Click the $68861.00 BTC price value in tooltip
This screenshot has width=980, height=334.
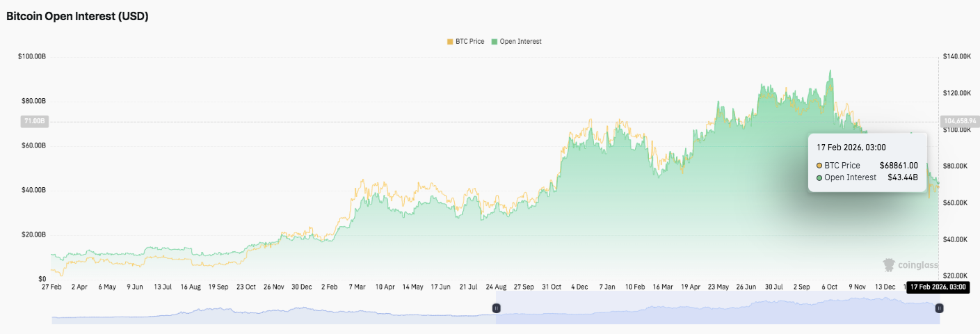(899, 166)
